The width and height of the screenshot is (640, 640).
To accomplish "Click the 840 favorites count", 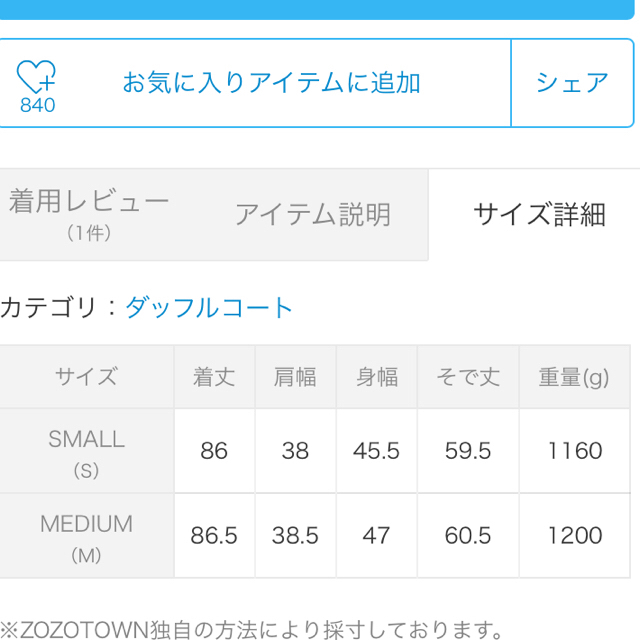I will pos(38,105).
